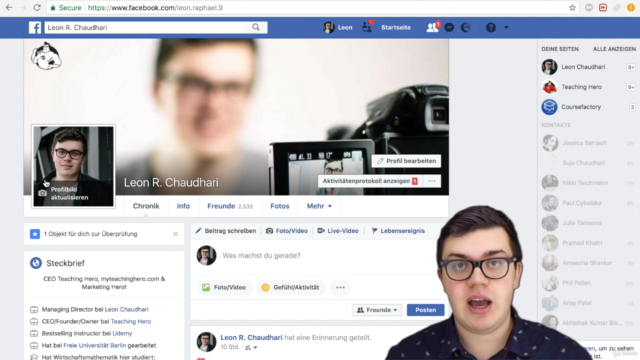Open the three dots in the post composer
The width and height of the screenshot is (640, 360).
click(x=340, y=287)
